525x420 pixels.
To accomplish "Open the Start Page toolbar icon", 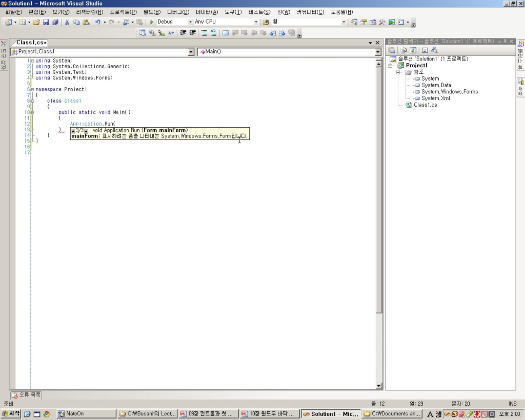I will pos(391,22).
